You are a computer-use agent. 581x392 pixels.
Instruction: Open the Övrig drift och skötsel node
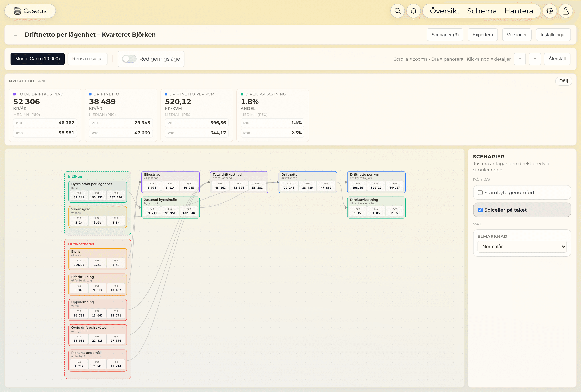point(97,335)
